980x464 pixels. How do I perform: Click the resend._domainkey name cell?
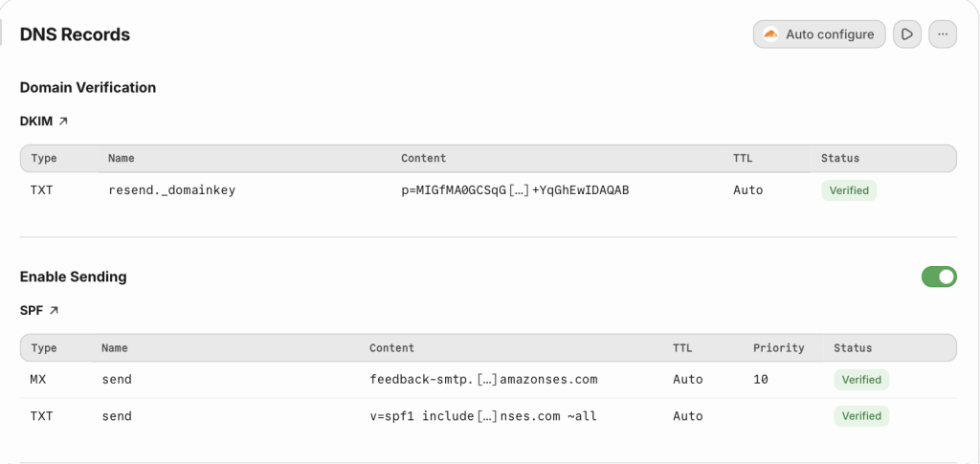click(x=172, y=190)
